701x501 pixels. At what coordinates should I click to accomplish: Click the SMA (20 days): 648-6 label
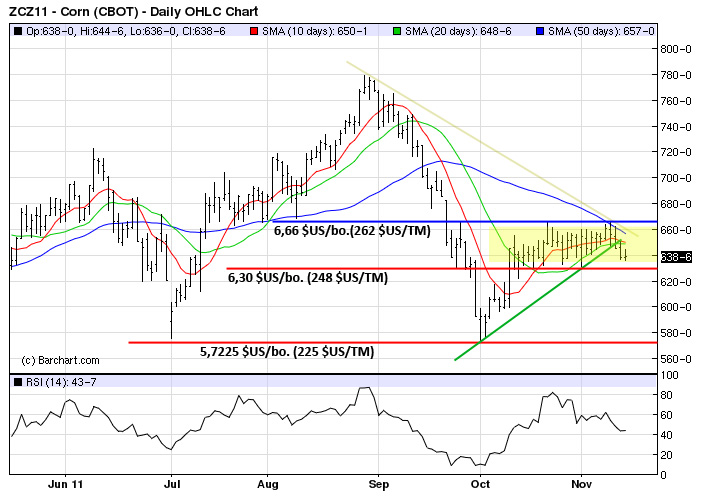458,31
